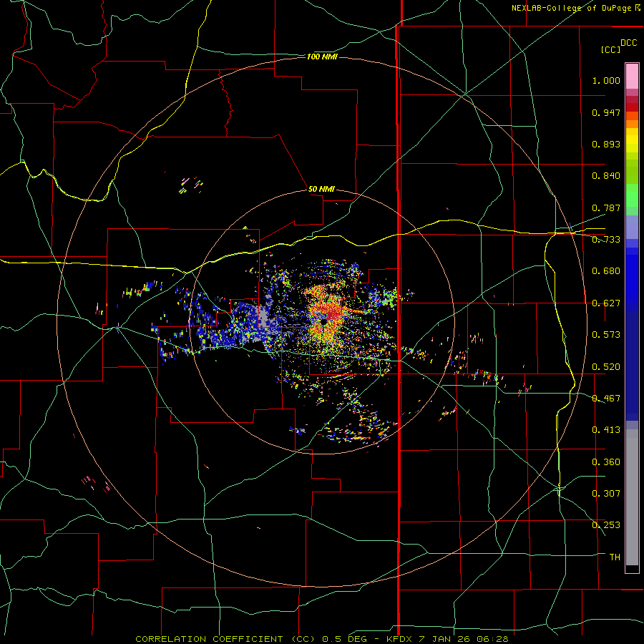Select the 0.680 legend value
The image size is (644, 644).
pos(606,271)
